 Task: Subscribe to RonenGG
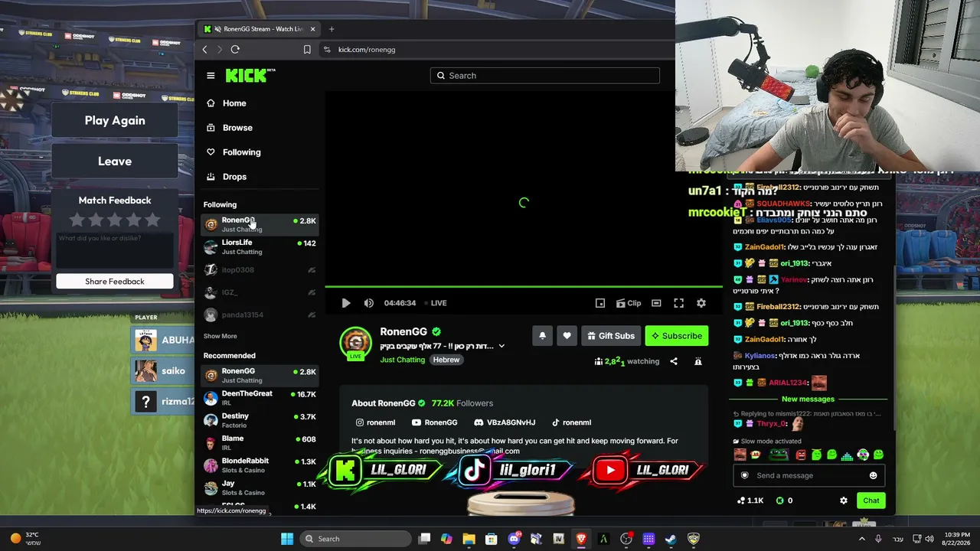[x=677, y=336]
